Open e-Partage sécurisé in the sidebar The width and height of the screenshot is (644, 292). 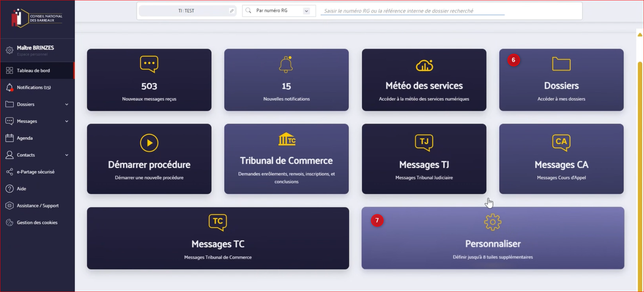(36, 172)
